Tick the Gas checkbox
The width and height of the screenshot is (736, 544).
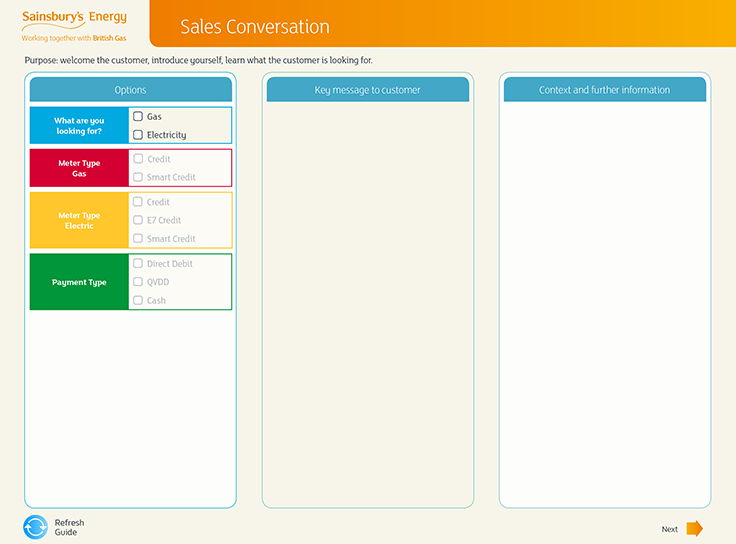tap(138, 116)
